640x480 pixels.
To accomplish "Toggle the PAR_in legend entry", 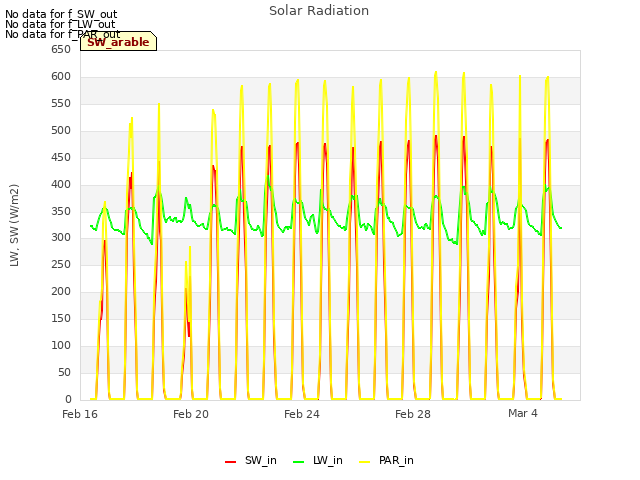I will (386, 461).
